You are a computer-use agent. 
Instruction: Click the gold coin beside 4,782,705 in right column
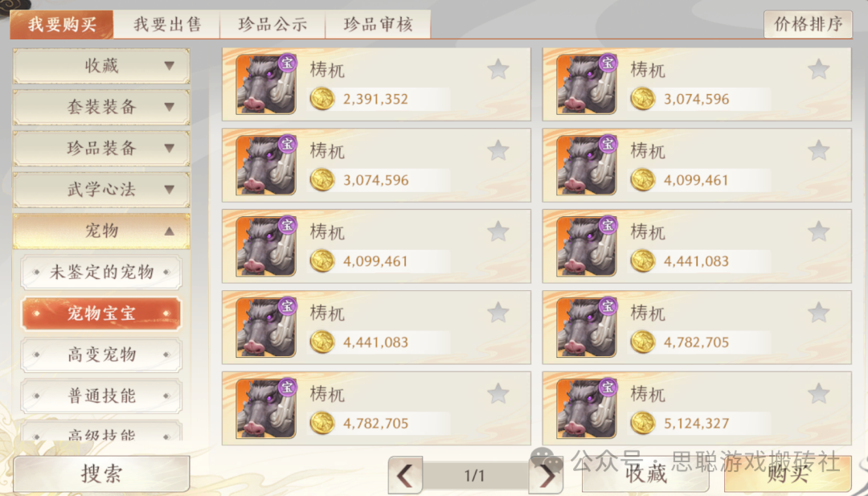point(643,342)
